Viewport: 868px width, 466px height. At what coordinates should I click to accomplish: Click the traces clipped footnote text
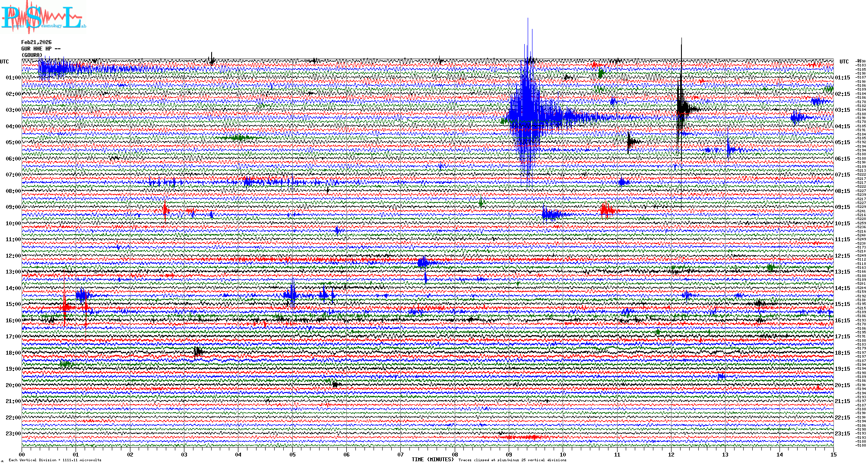512,460
